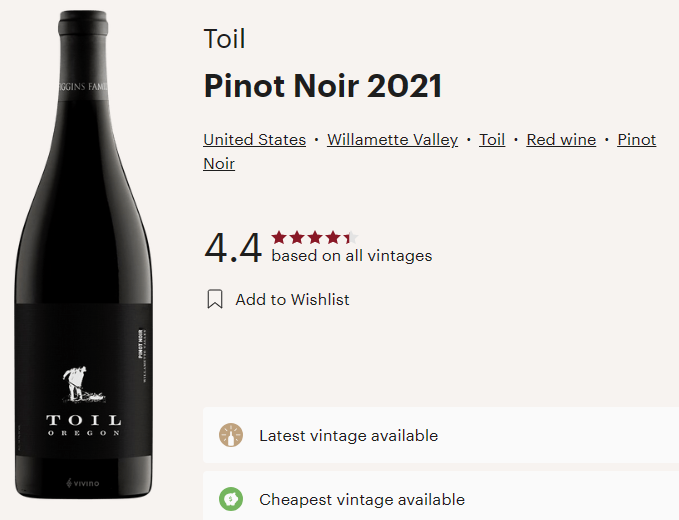Select Cheapest vintage available option
This screenshot has height=520, width=679.
tap(362, 499)
